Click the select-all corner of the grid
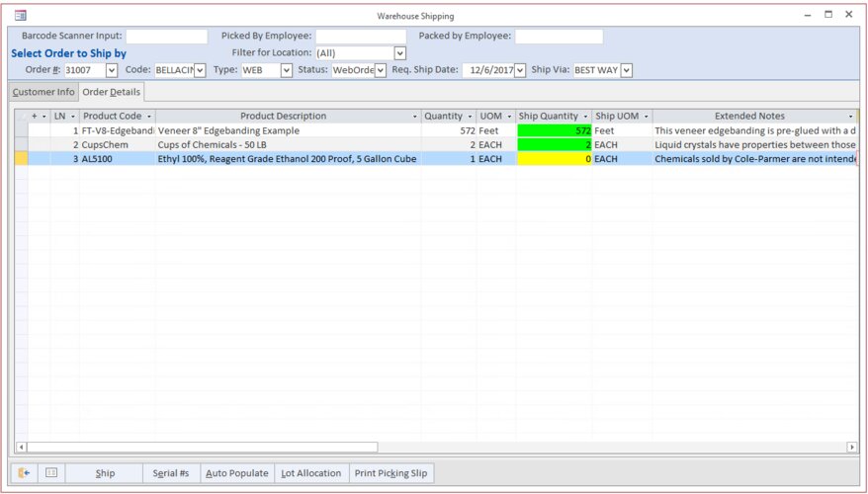 [21, 117]
